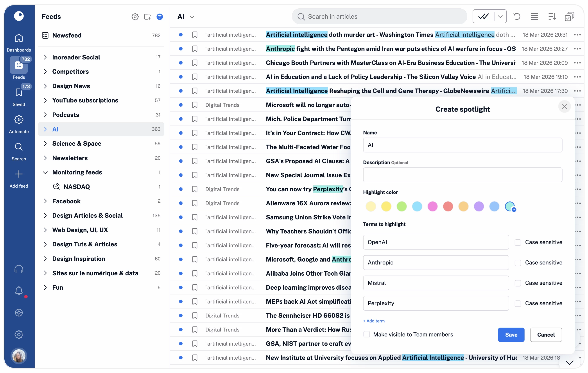Expand the Science & Space folder

click(x=45, y=144)
